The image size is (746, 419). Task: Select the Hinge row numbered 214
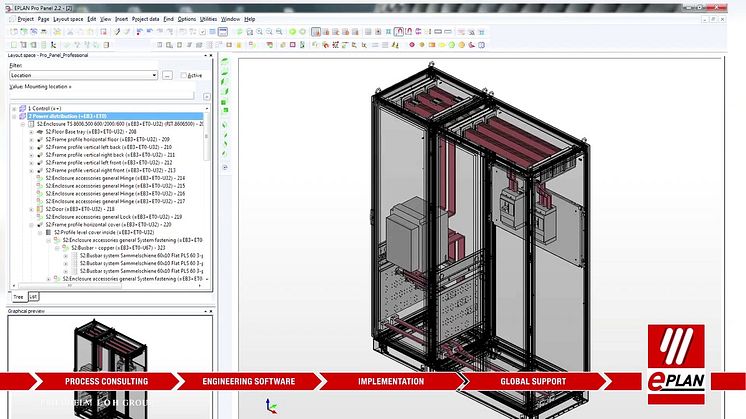tap(115, 178)
